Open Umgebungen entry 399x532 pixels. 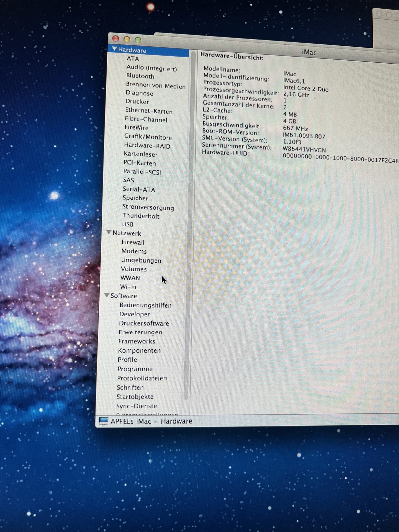point(141,260)
